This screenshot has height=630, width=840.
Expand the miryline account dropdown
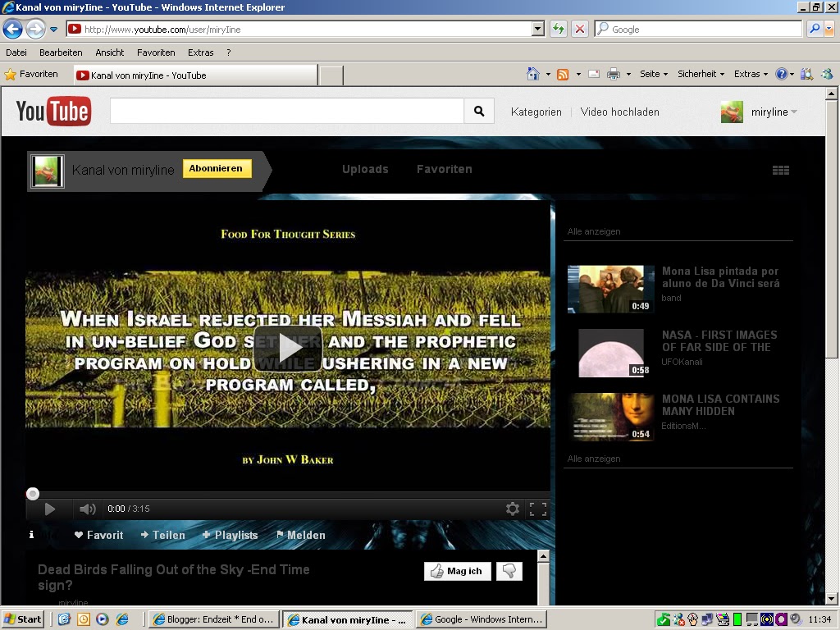[794, 112]
